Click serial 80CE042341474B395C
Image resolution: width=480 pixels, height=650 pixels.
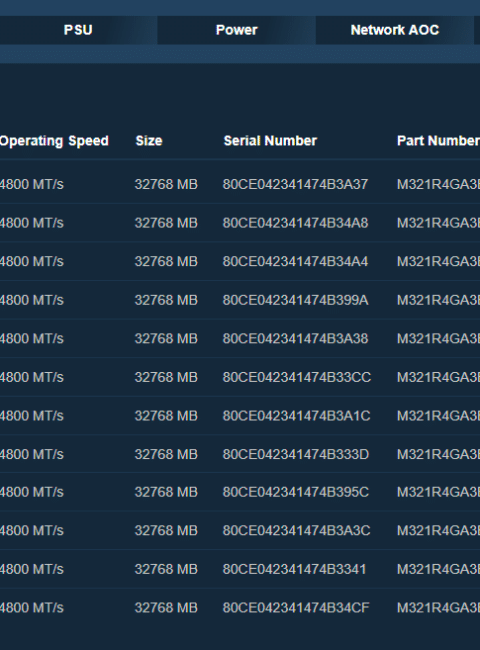click(296, 492)
